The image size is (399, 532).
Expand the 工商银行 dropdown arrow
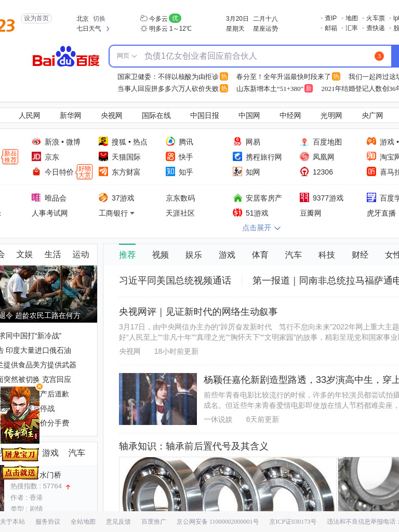(132, 213)
